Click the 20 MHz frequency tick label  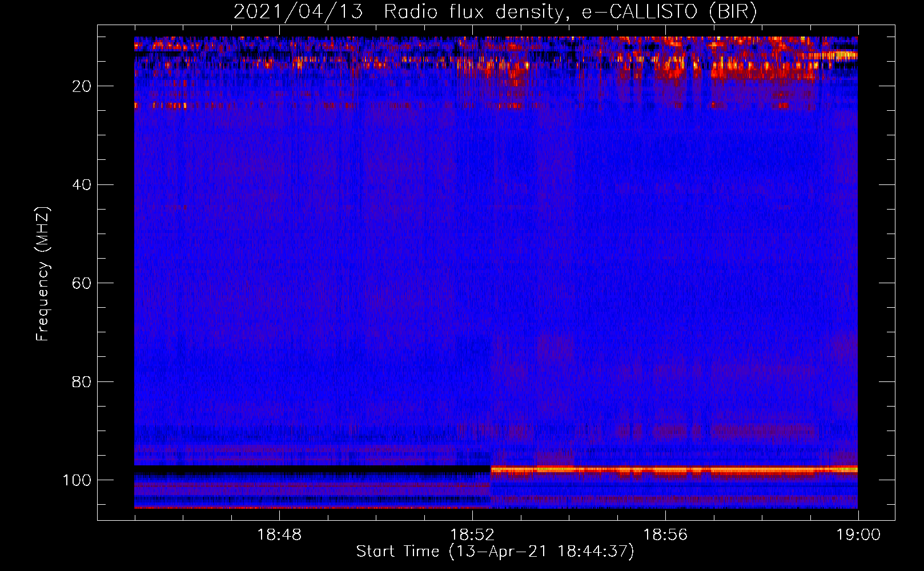pyautogui.click(x=82, y=86)
